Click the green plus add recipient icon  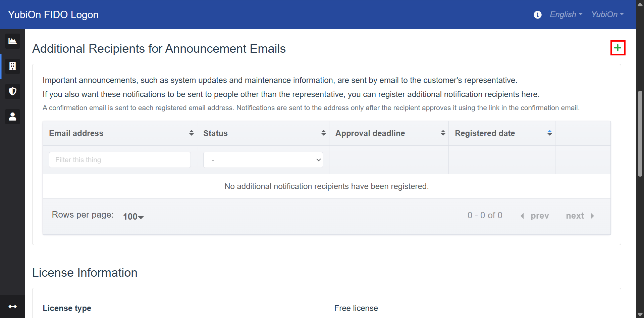(618, 48)
